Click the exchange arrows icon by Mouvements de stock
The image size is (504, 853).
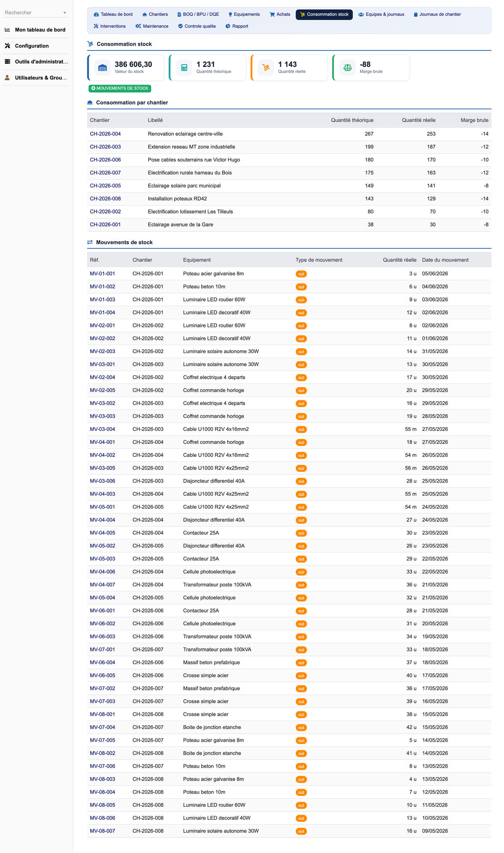[90, 242]
